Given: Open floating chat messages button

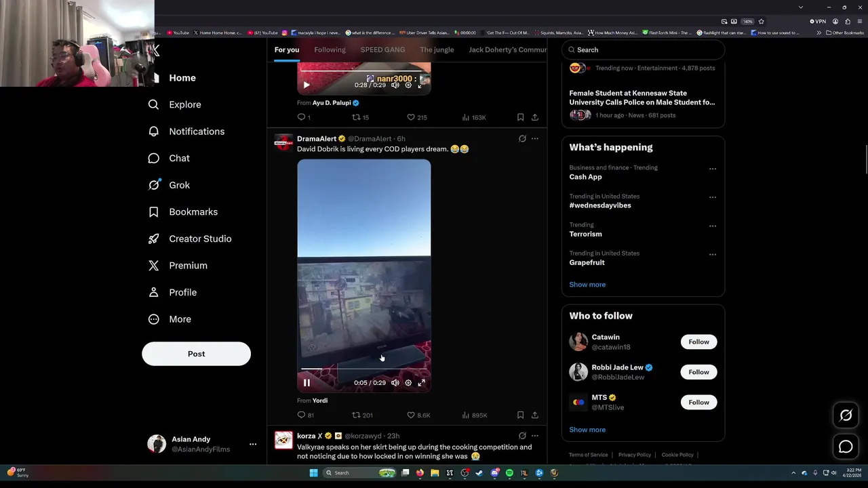Looking at the screenshot, I should pos(846,446).
